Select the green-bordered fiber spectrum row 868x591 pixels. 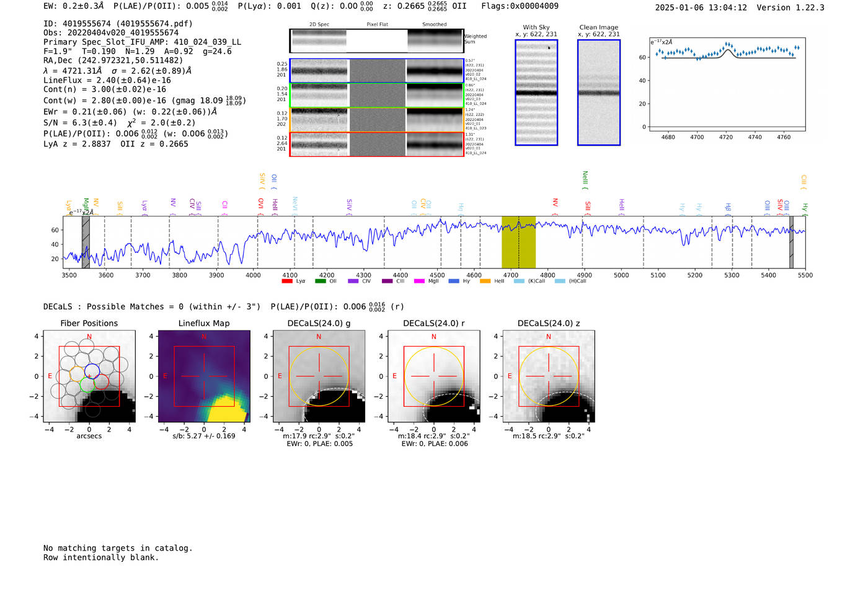click(x=376, y=96)
